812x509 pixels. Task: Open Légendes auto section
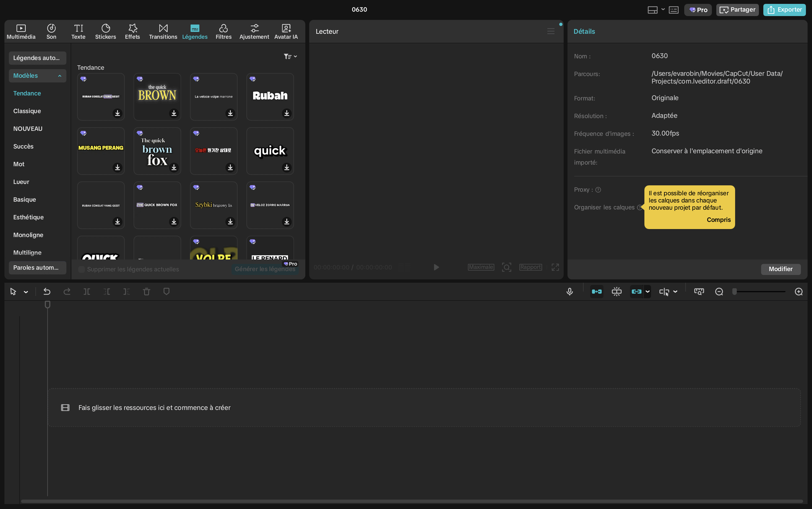pyautogui.click(x=37, y=58)
